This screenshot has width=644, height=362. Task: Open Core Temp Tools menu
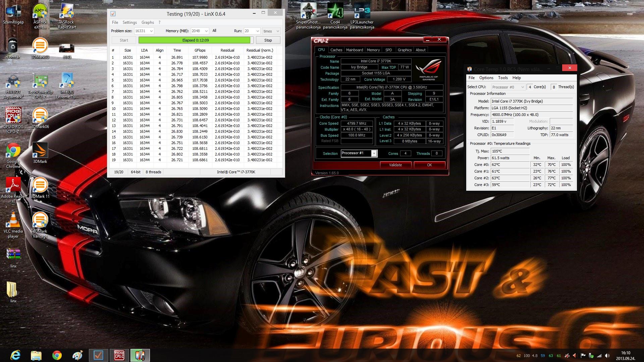click(x=503, y=78)
